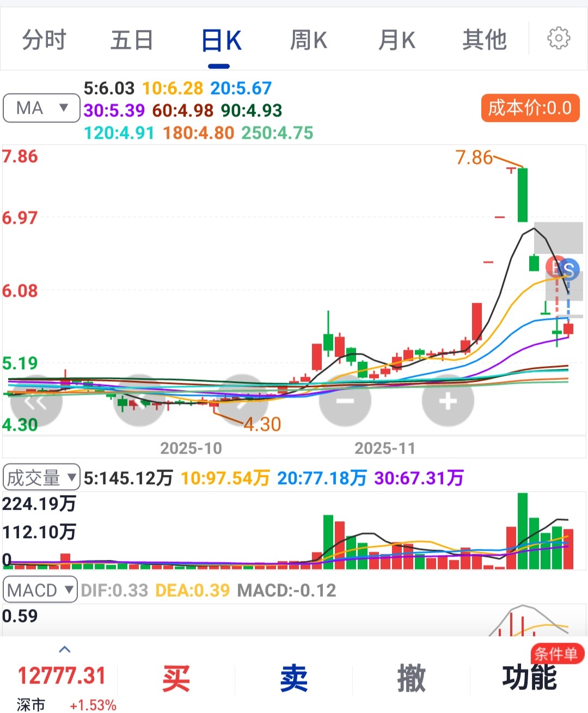The image size is (588, 713).
Task: Tap the 5:6.03 MA5 value
Action: click(x=109, y=88)
